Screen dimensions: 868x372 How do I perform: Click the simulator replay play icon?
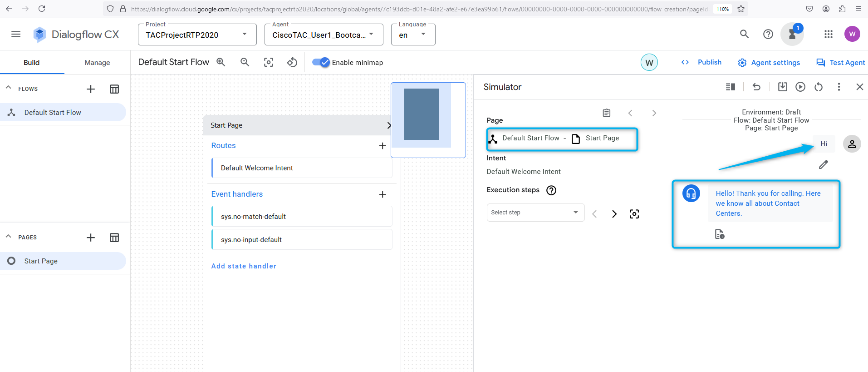pos(800,87)
